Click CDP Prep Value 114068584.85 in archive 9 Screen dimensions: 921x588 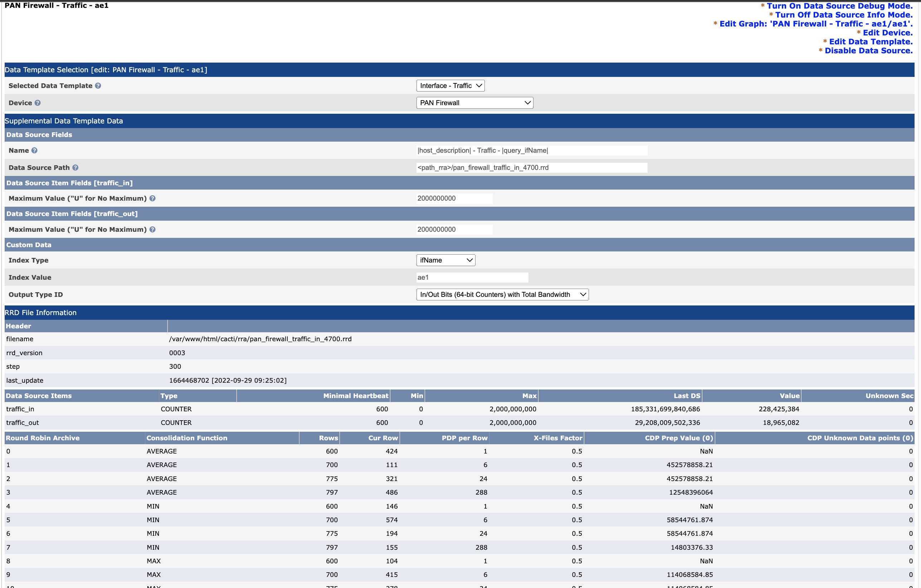tap(689, 575)
